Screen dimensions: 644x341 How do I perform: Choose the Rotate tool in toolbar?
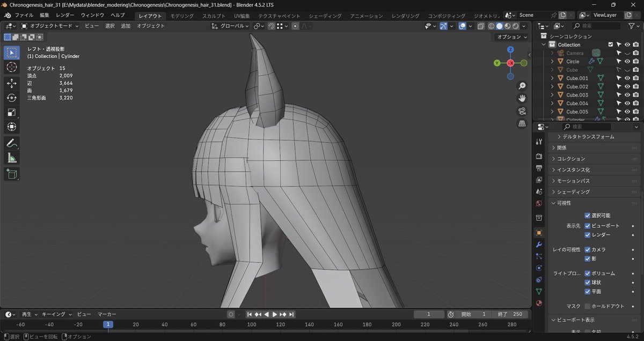point(12,98)
